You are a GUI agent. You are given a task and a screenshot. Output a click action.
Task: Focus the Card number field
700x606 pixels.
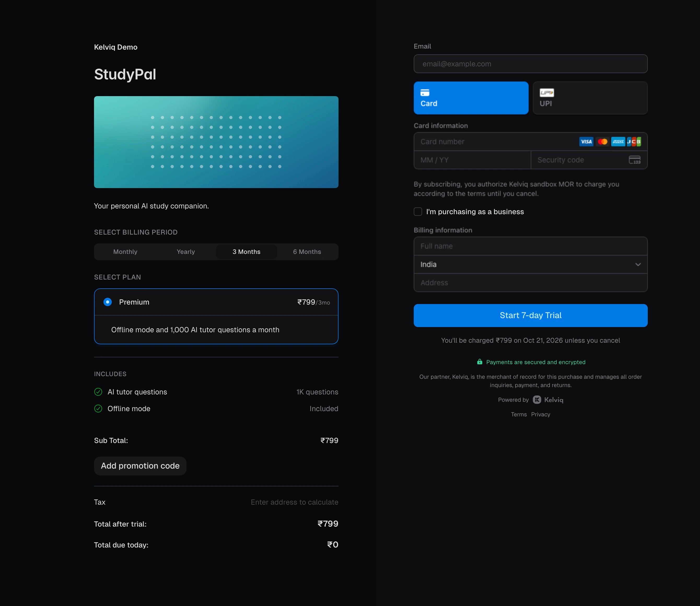click(530, 142)
